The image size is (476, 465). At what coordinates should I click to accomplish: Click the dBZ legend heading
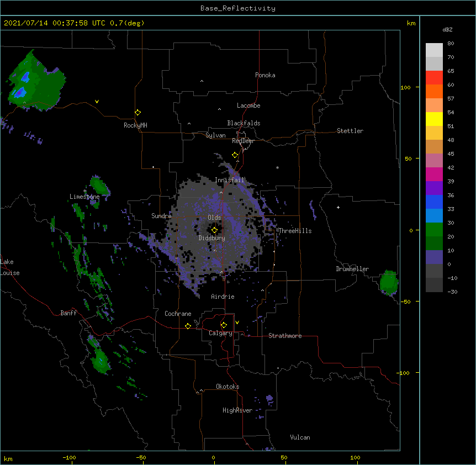click(x=447, y=30)
